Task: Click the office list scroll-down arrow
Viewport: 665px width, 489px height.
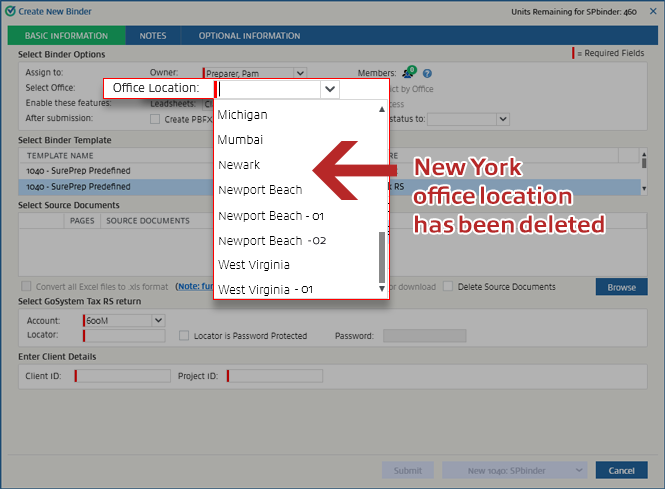Action: point(382,289)
